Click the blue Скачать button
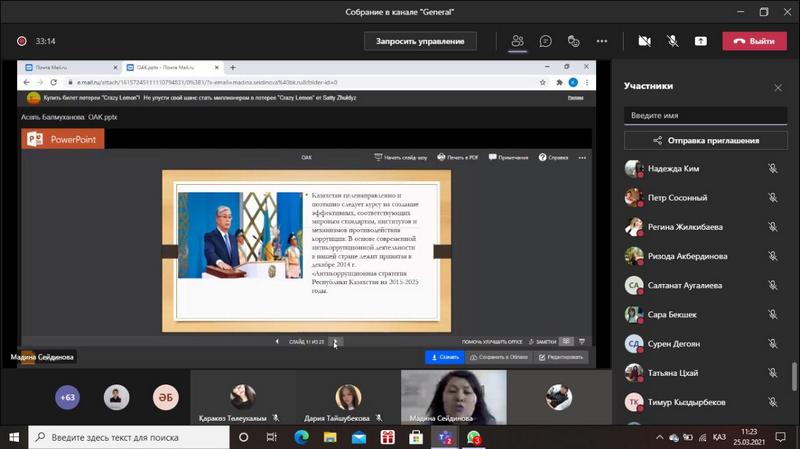The height and width of the screenshot is (449, 800). pyautogui.click(x=444, y=357)
